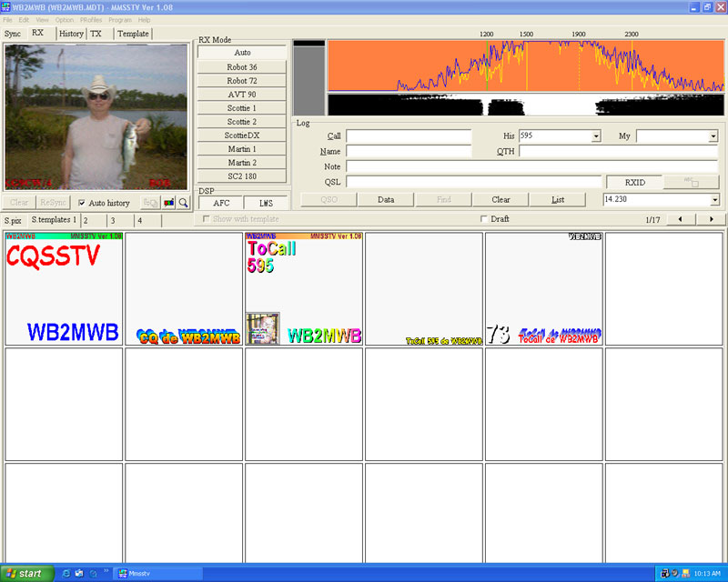This screenshot has width=728, height=582.
Task: Open the Option menu
Action: point(64,19)
